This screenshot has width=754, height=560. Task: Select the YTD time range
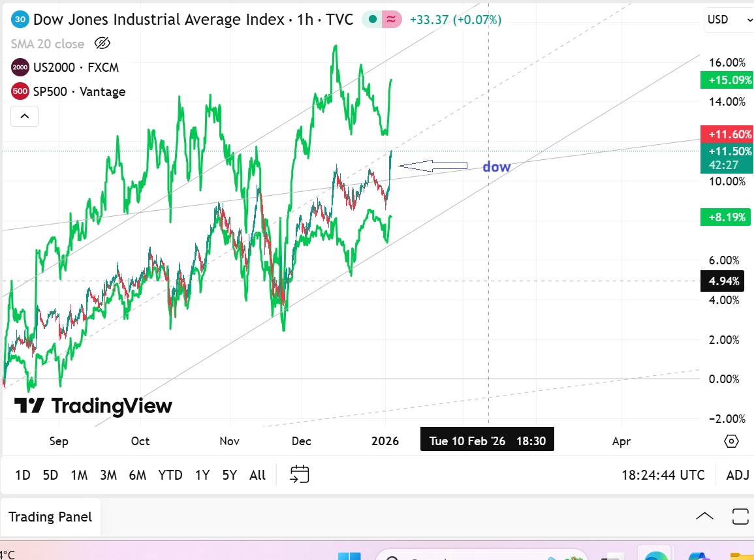[x=170, y=475]
